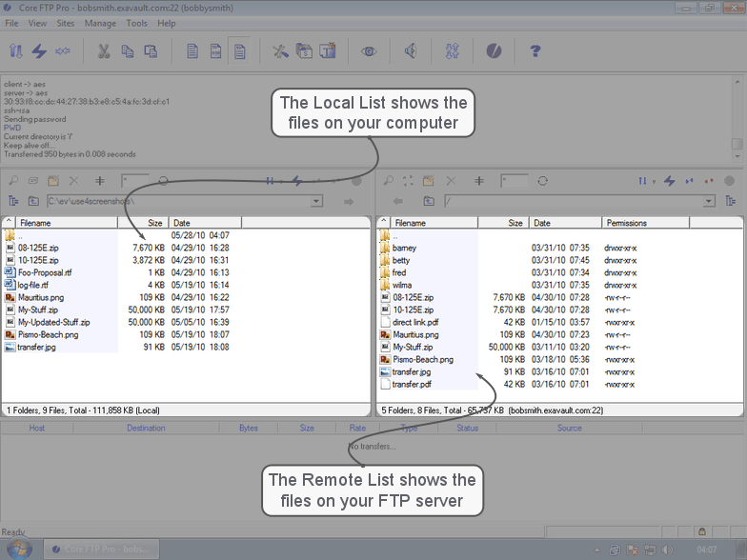Sort local list by Size column

(x=143, y=223)
